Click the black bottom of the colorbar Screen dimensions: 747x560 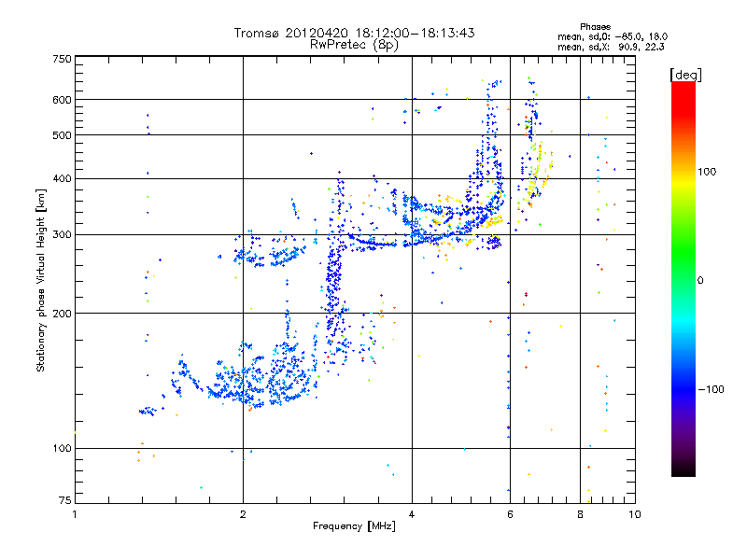click(x=684, y=469)
